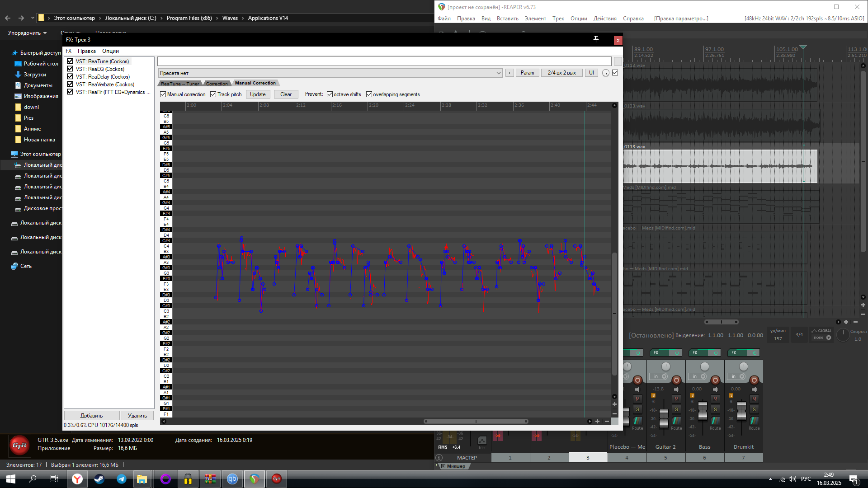Screen dimensions: 868x488
Task: Open GLOBAL automation 'none' dropdown
Action: 822,338
